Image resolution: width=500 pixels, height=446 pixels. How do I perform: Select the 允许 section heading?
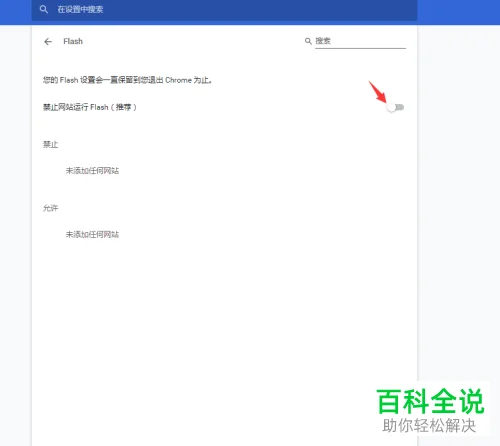click(50, 208)
